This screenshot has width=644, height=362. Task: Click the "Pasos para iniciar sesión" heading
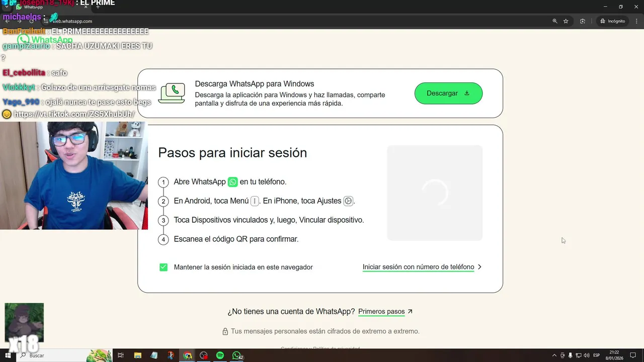click(232, 153)
